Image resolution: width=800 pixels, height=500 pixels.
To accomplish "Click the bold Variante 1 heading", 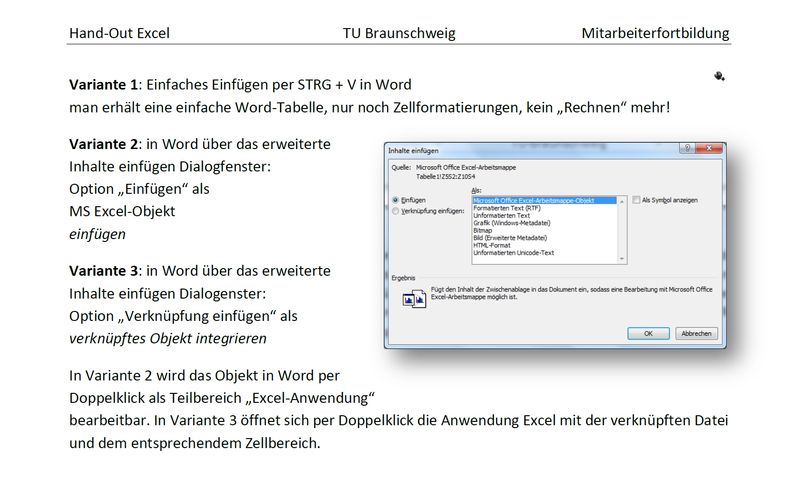I will tap(104, 85).
